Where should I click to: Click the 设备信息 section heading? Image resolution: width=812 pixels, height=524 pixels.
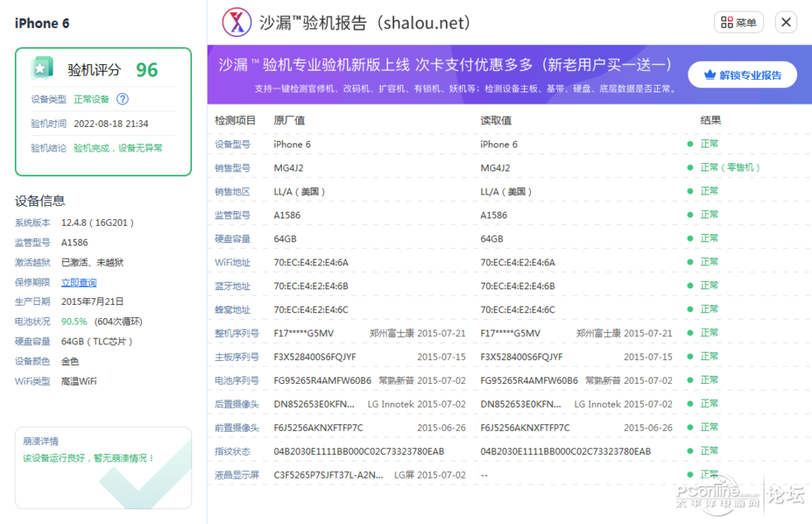[x=40, y=201]
